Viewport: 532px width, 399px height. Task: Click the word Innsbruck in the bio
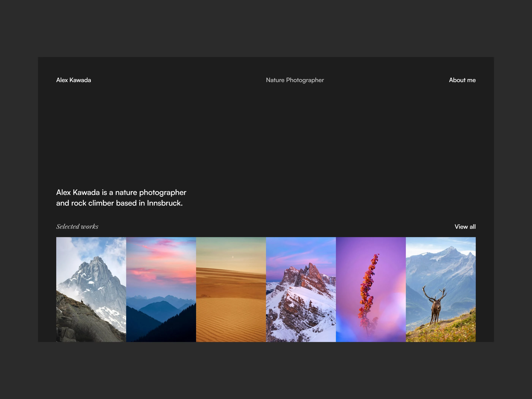164,203
